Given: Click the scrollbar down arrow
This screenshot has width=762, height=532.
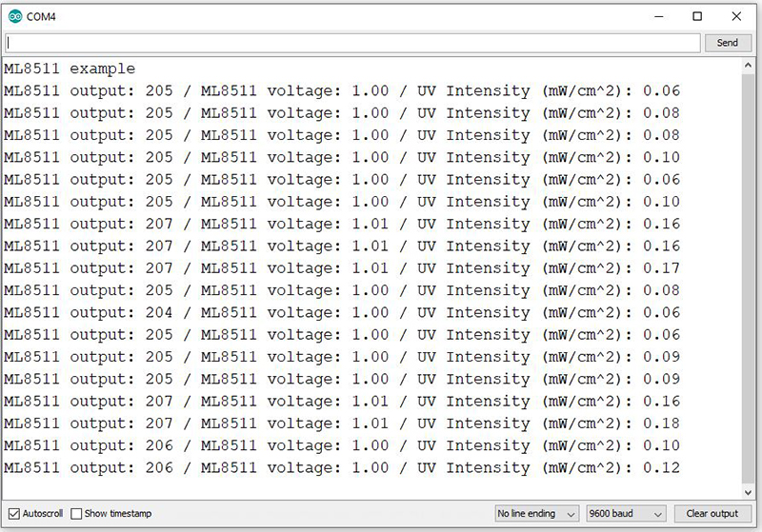Looking at the screenshot, I should click(x=748, y=493).
